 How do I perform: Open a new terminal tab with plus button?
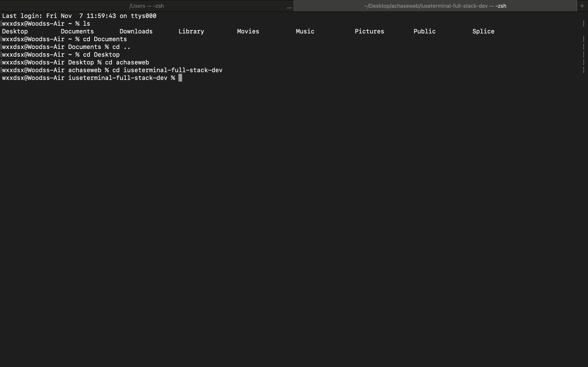582,6
